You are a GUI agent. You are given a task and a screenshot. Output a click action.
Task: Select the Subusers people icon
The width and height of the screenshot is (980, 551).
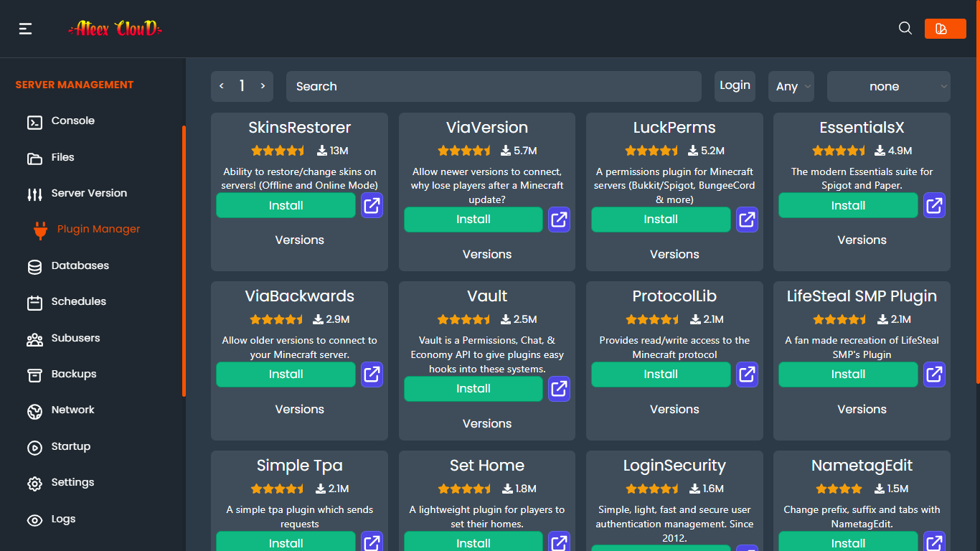point(34,338)
